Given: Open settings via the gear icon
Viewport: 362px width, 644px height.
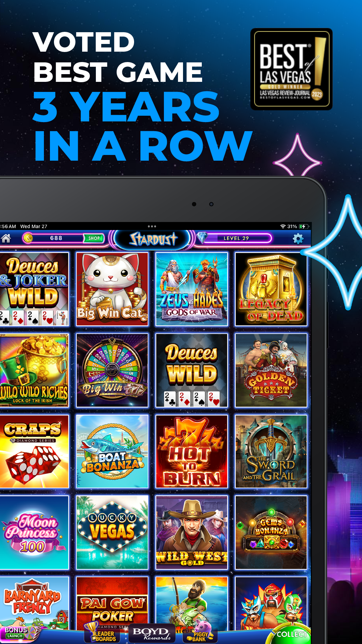Looking at the screenshot, I should click(x=298, y=238).
